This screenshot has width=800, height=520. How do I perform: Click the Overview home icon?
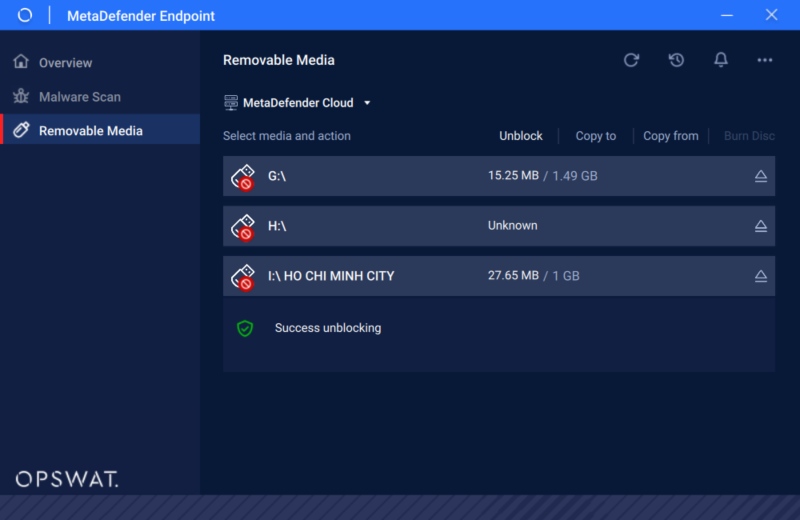(x=21, y=62)
